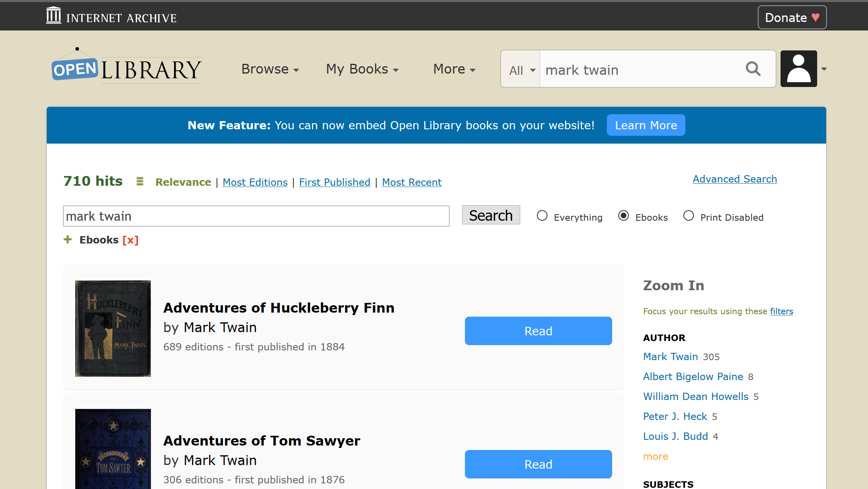Click the heart icon on Donate button
The image size is (868, 489).
(x=815, y=17)
